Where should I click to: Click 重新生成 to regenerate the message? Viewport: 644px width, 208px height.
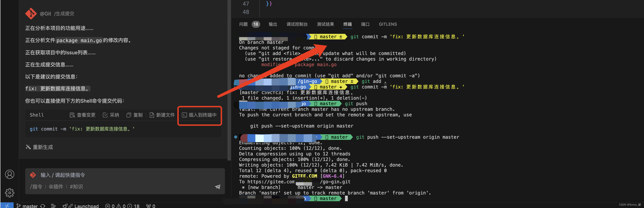(x=39, y=147)
